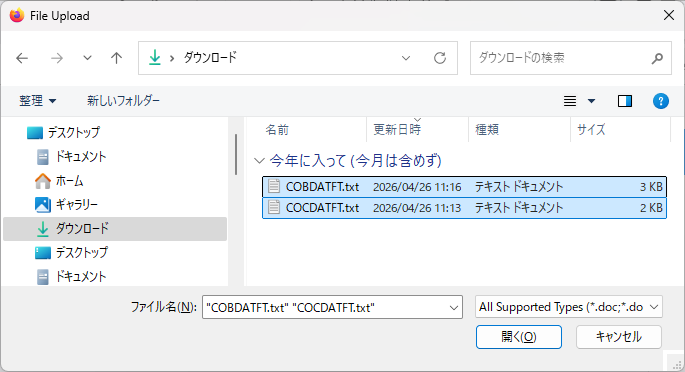Screen dimensions: 685x372
Task: Open address bar history dropdown
Action: click(406, 58)
